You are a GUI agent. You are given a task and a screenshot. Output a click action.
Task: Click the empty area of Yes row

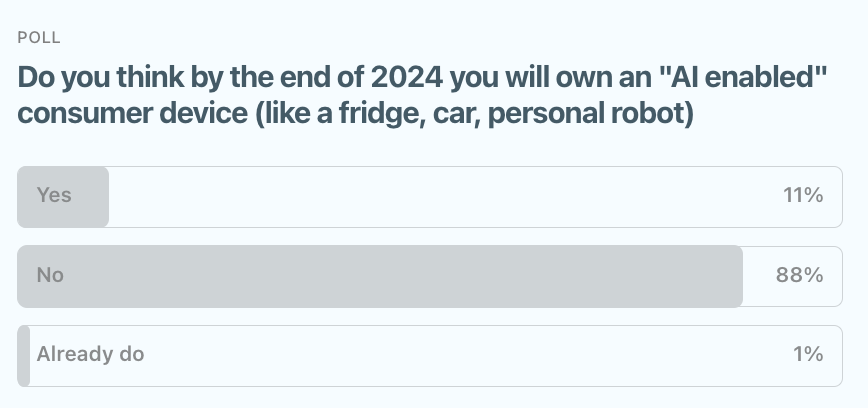click(440, 197)
